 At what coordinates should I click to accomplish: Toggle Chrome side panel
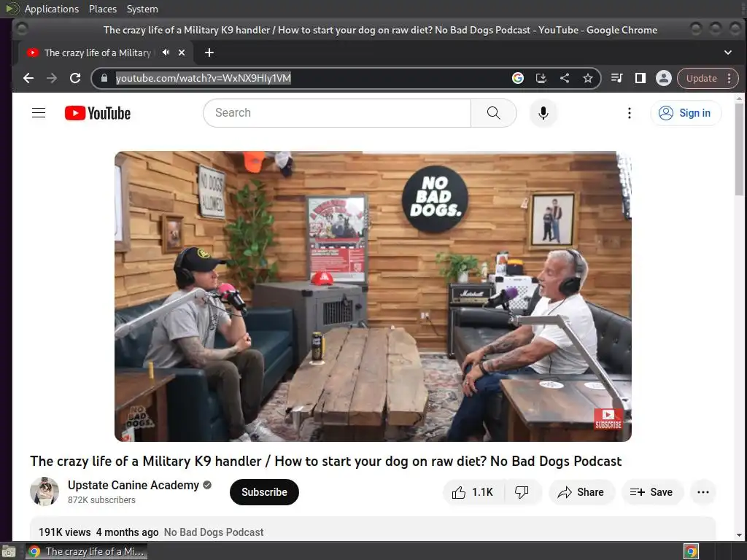coord(640,78)
